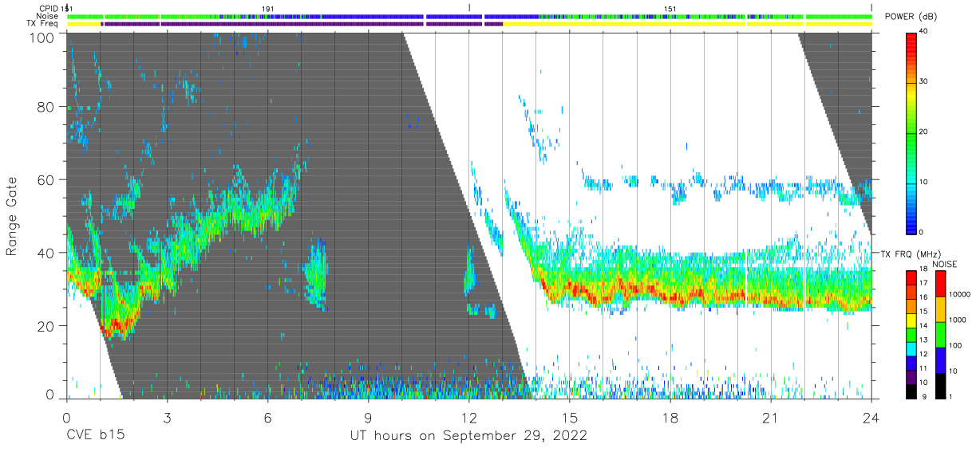Click the "3" UT hour x-axis tick
Screen dimensions: 980x452
(167, 418)
